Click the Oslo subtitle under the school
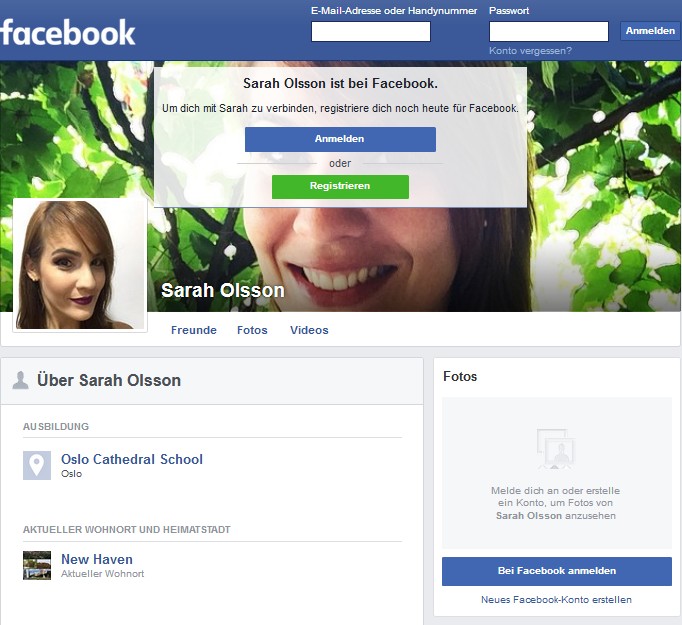The height and width of the screenshot is (625, 682). 71,474
